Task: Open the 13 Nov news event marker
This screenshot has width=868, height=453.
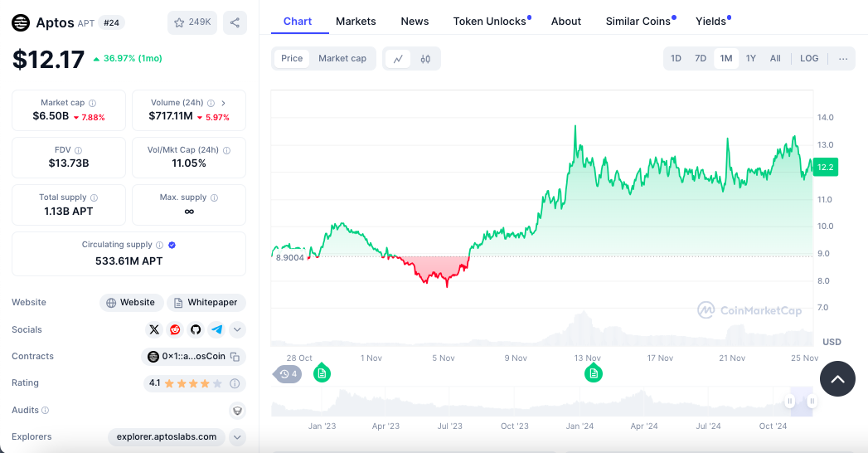Action: click(x=594, y=373)
